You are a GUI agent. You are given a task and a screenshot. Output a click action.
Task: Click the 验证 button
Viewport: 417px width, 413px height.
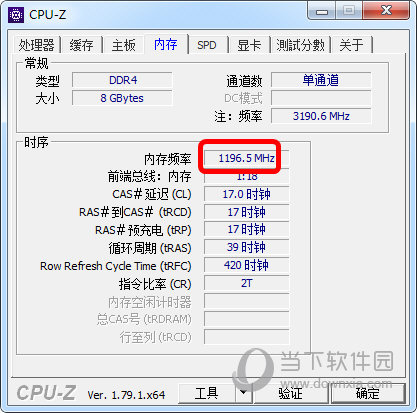[291, 393]
